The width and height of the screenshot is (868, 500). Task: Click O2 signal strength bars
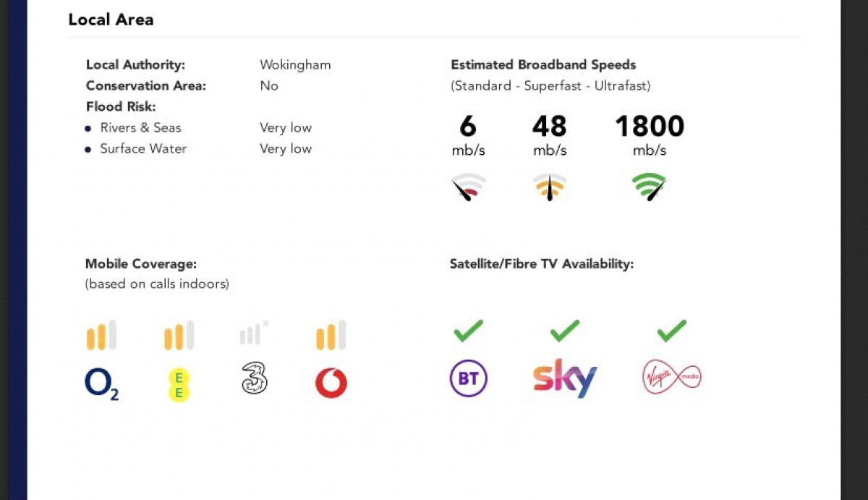(x=101, y=335)
